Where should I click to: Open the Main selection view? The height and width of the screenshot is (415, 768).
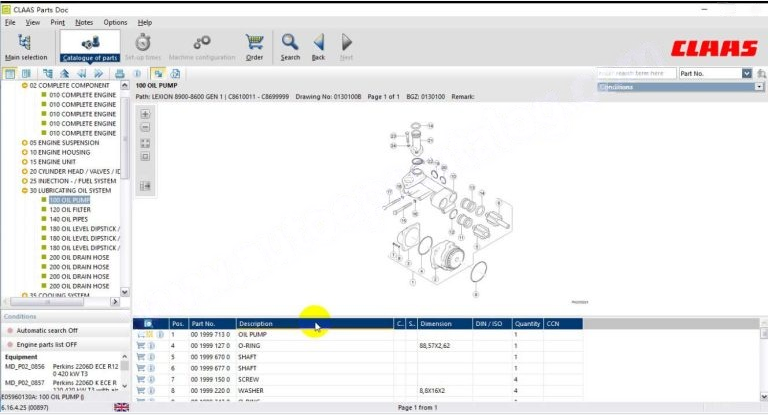25,46
